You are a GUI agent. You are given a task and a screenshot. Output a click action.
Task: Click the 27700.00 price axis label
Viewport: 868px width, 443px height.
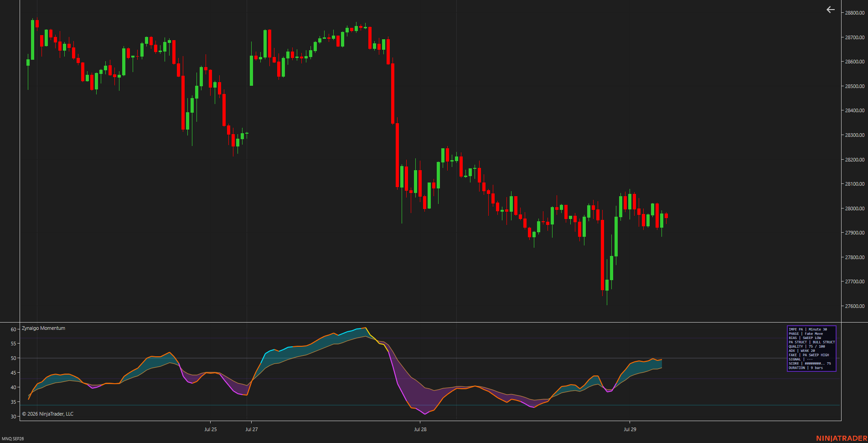(x=855, y=281)
